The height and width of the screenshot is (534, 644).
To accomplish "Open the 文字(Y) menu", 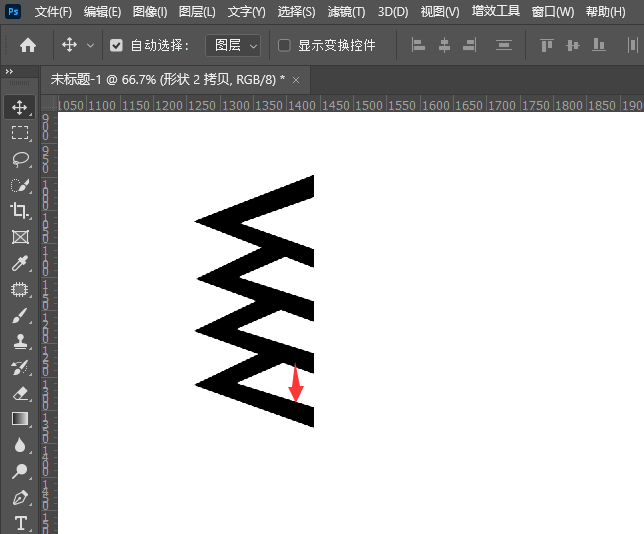I will (x=246, y=12).
